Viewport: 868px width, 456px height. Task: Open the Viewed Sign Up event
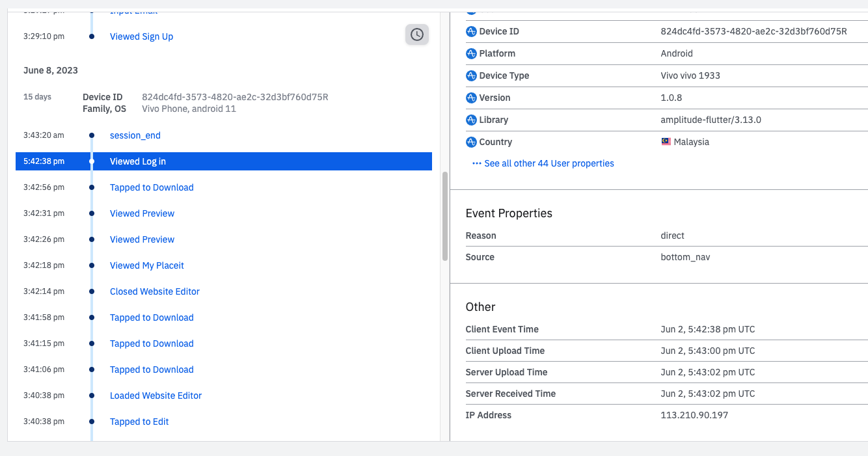[141, 36]
